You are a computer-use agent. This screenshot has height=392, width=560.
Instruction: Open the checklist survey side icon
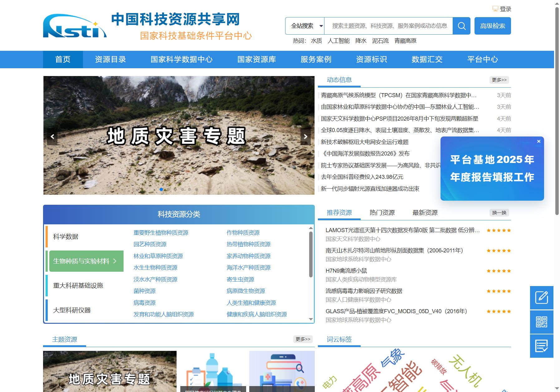point(542,346)
